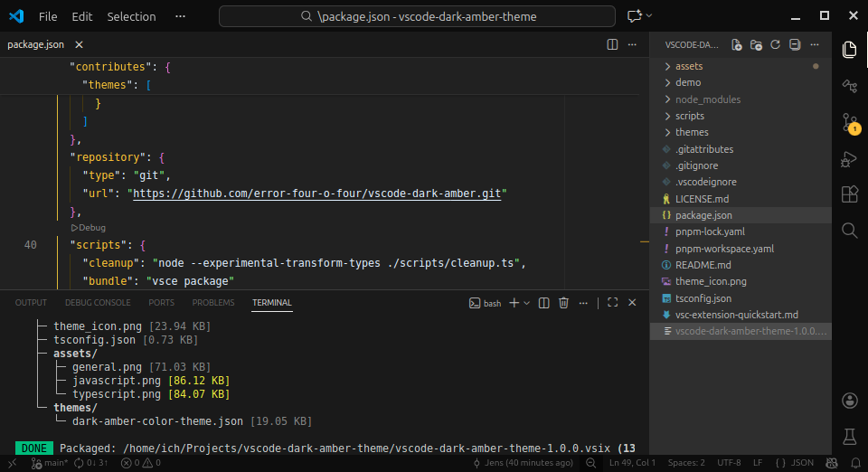Open Explorer views and more actions

815,45
